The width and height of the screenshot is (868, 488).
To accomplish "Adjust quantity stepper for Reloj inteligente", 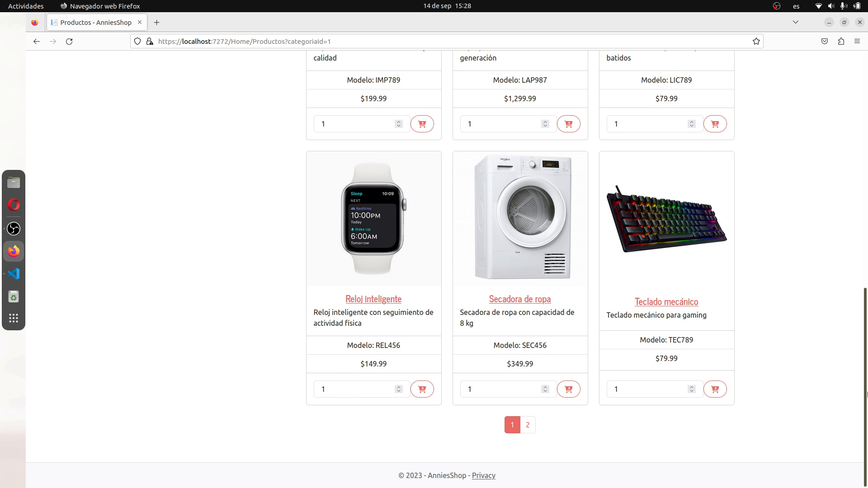I will [x=399, y=389].
